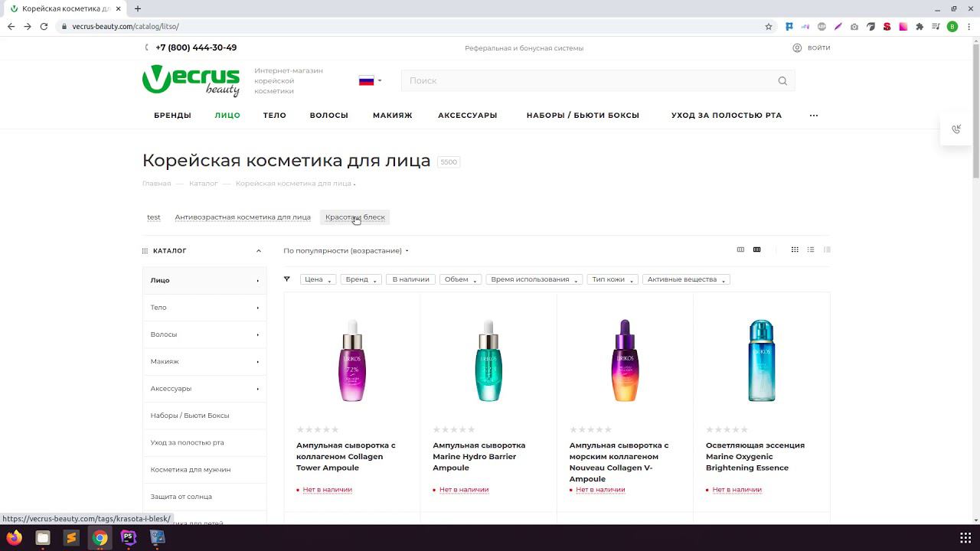Click the catalog grid icon beside КАТАЛОГ
This screenshot has width=980, height=551.
pos(145,251)
